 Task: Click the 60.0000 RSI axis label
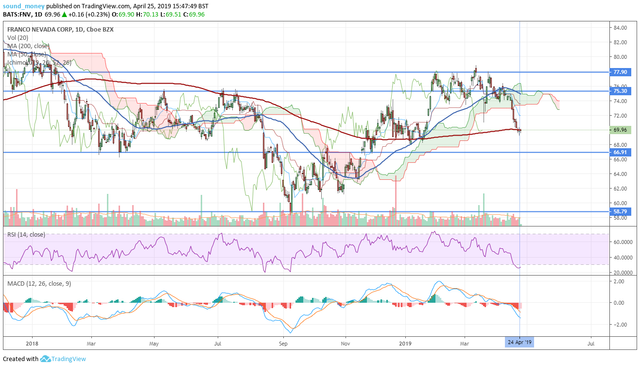click(x=623, y=242)
